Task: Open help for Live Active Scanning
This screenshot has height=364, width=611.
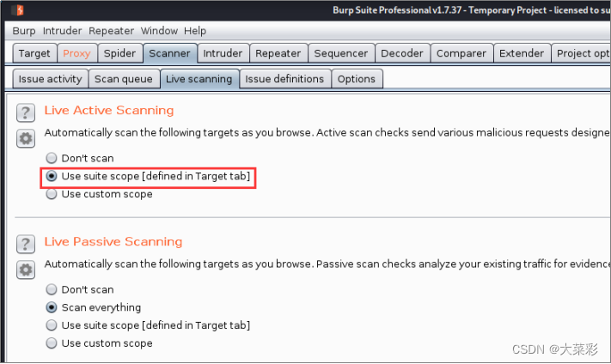Action: click(26, 113)
